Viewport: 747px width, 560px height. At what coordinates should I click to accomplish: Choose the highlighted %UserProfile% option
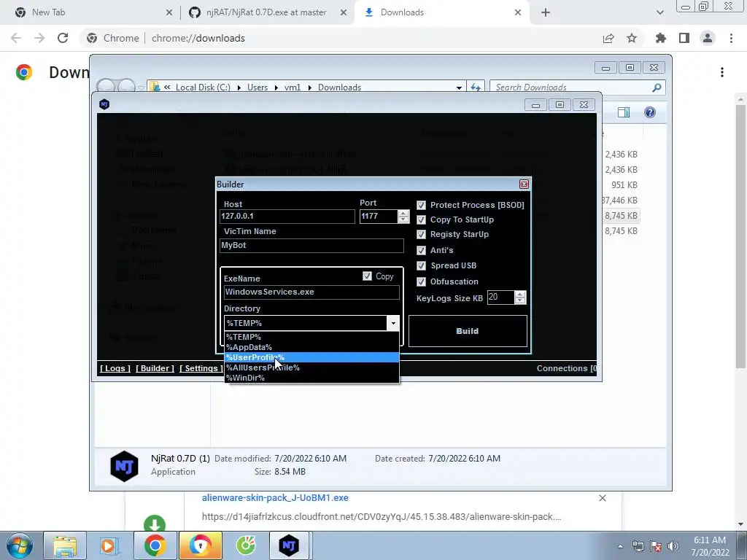click(311, 357)
